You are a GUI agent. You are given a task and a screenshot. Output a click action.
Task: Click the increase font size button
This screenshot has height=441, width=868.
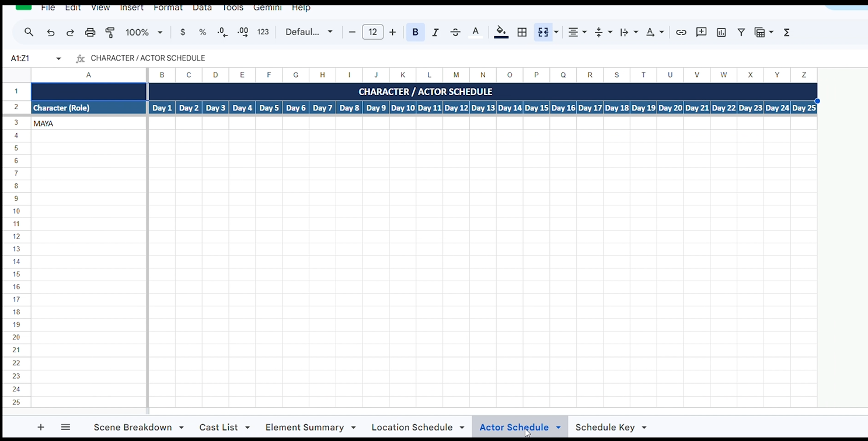click(392, 32)
